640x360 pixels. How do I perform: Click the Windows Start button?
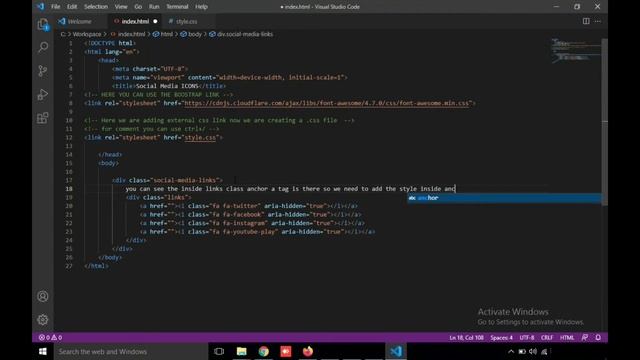tap(43, 351)
